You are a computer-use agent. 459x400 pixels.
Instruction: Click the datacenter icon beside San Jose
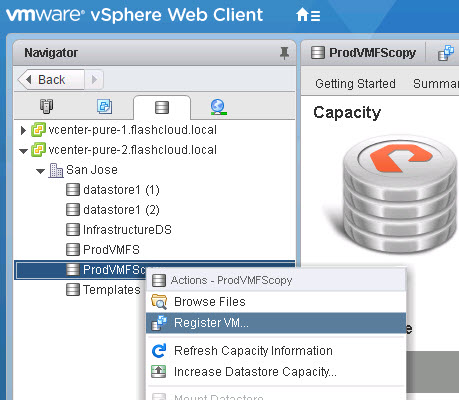coord(56,170)
